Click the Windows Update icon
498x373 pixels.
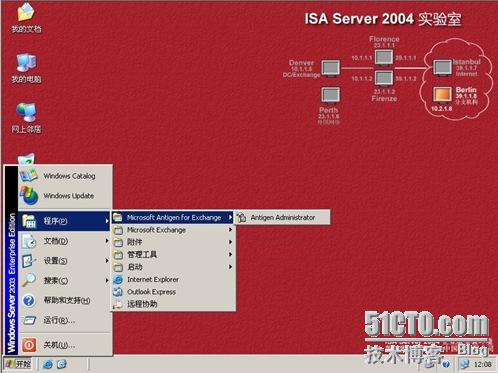pos(29,196)
